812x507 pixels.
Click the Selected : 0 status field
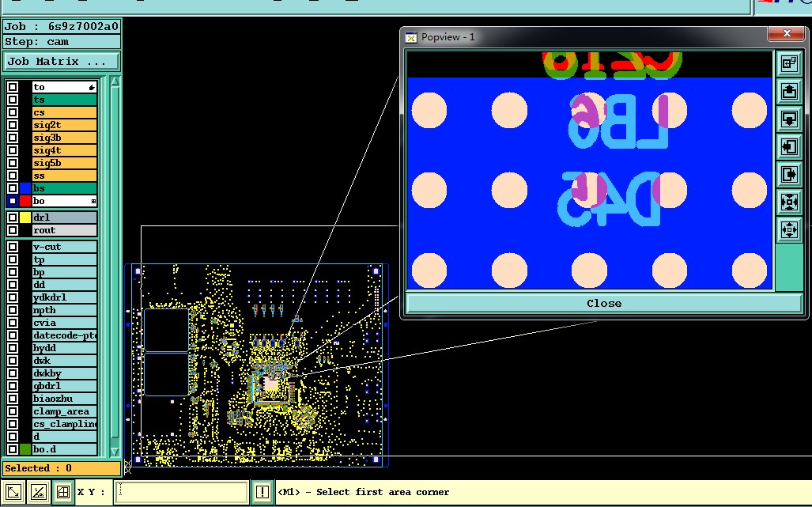(x=61, y=468)
